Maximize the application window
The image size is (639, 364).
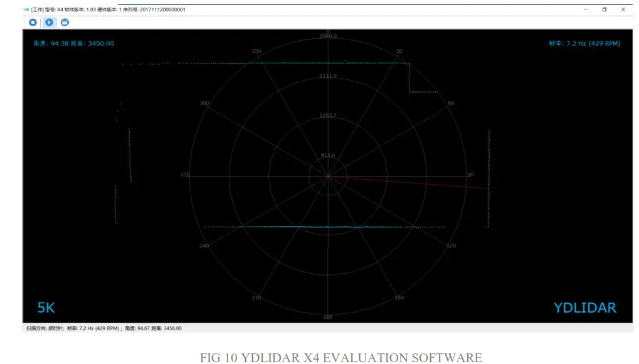point(604,9)
